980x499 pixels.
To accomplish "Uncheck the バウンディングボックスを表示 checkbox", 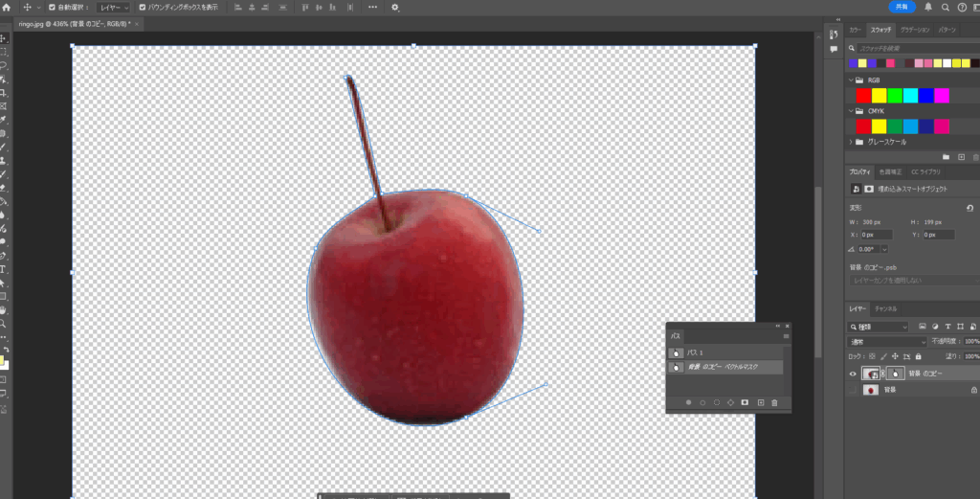I will 143,7.
